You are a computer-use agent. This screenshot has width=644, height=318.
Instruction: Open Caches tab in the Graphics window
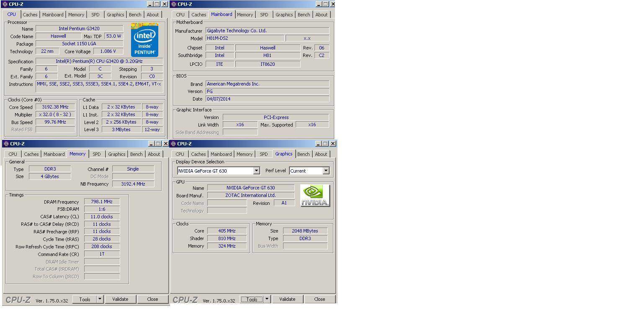[198, 154]
